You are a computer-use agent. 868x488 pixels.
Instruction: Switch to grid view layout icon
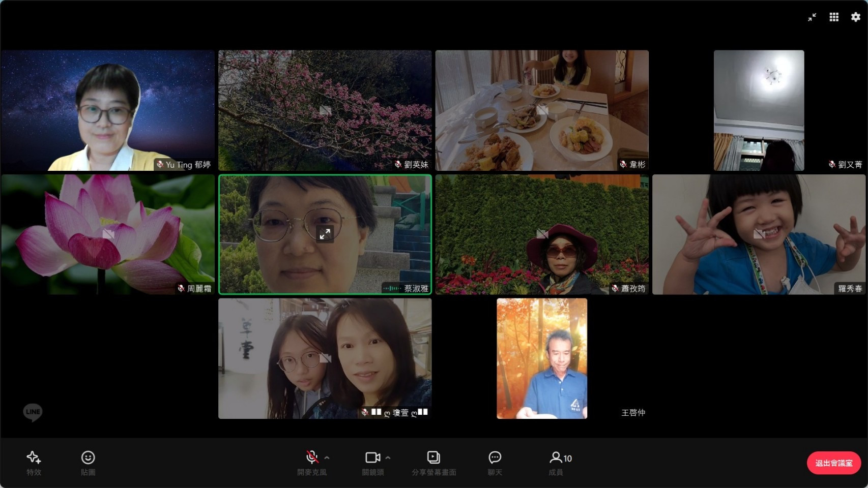(834, 17)
